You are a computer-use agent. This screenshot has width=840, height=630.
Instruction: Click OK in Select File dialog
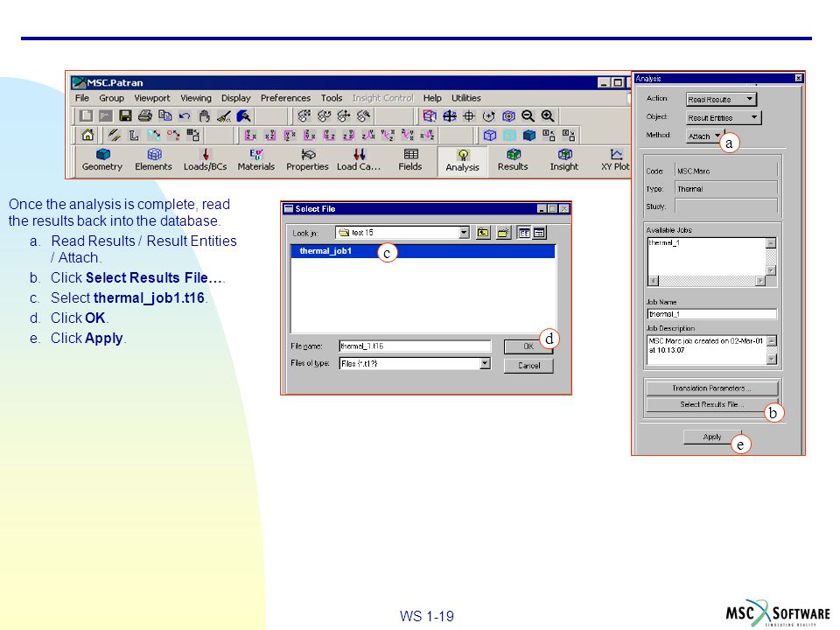coord(528,346)
